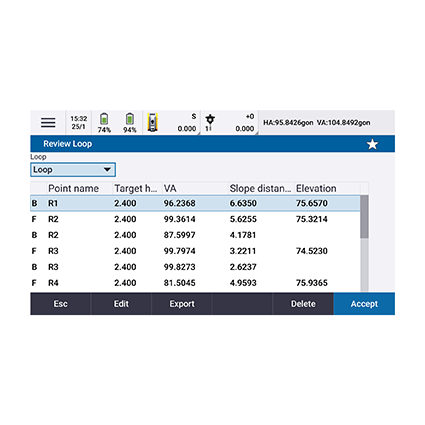Tap the target height +0 0.000 field

coord(244,123)
